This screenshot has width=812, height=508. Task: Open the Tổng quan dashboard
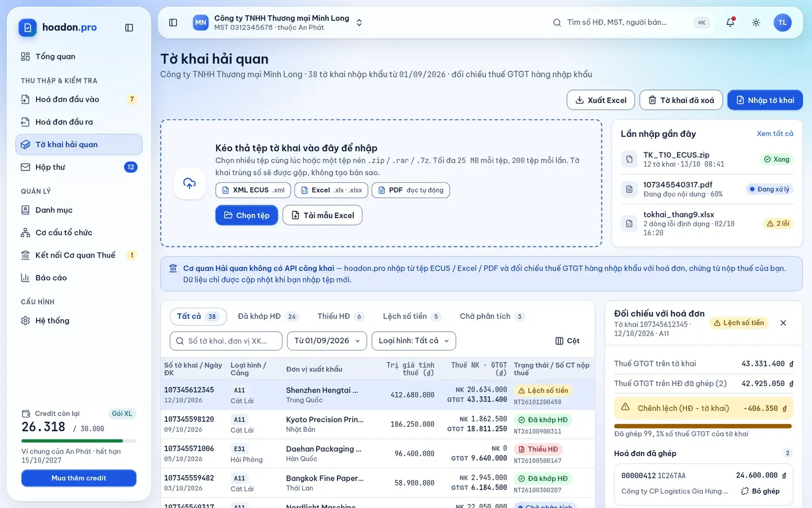pos(79,56)
